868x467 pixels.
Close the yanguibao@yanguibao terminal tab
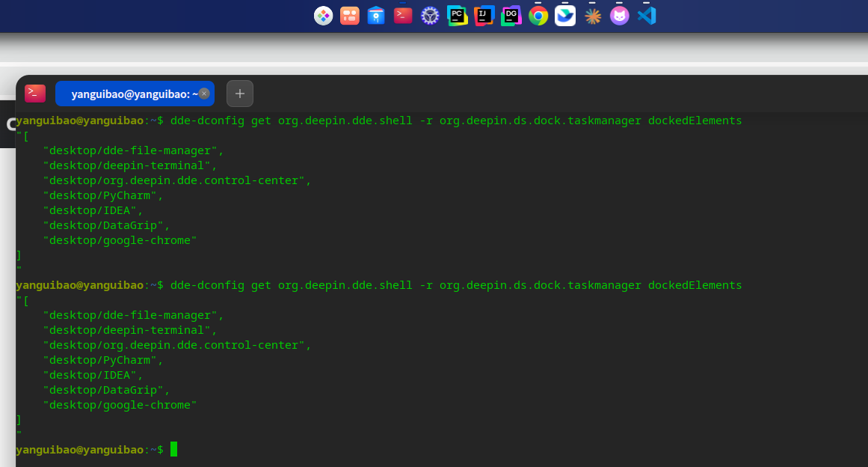(x=204, y=94)
